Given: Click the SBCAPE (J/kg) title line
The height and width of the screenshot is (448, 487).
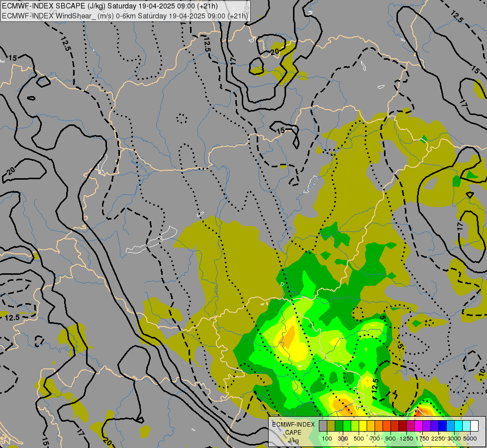Looking at the screenshot, I should (110, 6).
